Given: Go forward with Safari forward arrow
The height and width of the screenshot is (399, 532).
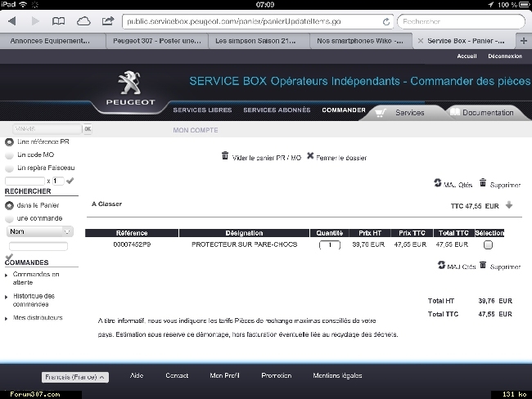Looking at the screenshot, I should (35, 21).
